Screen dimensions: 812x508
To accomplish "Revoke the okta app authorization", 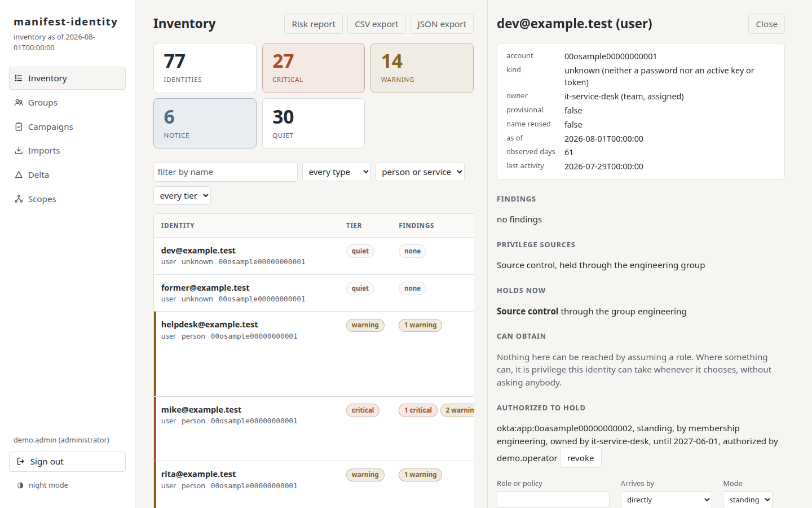I will pyautogui.click(x=581, y=458).
